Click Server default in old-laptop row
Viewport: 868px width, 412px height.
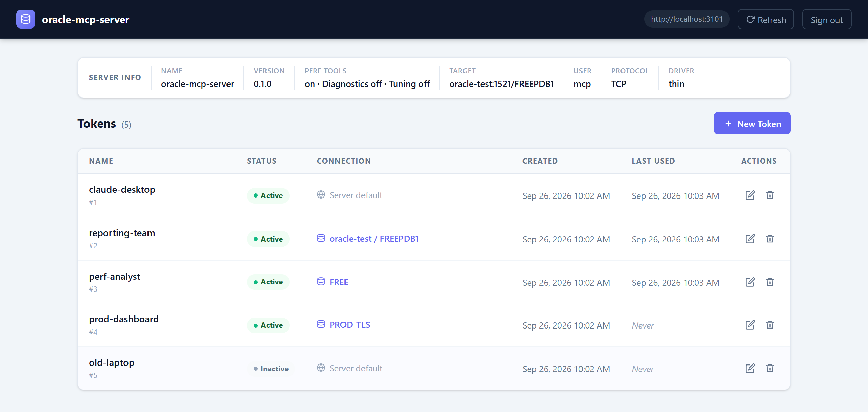(x=356, y=368)
